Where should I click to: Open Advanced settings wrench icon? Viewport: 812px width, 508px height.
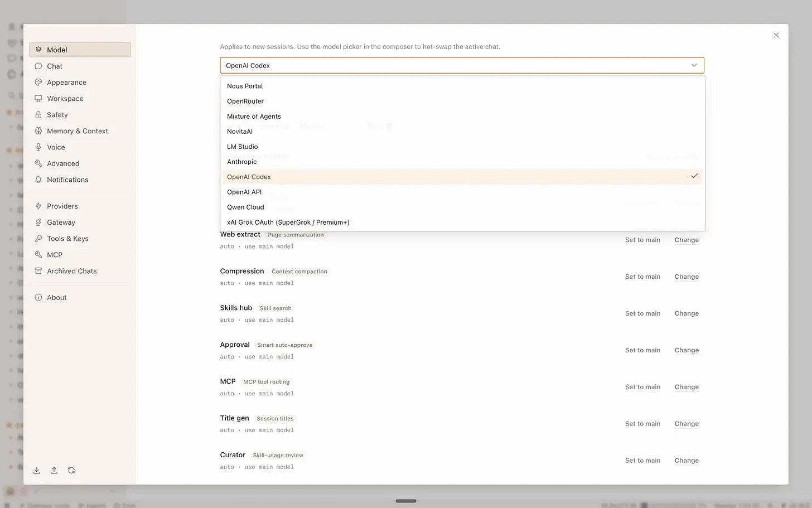click(x=38, y=163)
